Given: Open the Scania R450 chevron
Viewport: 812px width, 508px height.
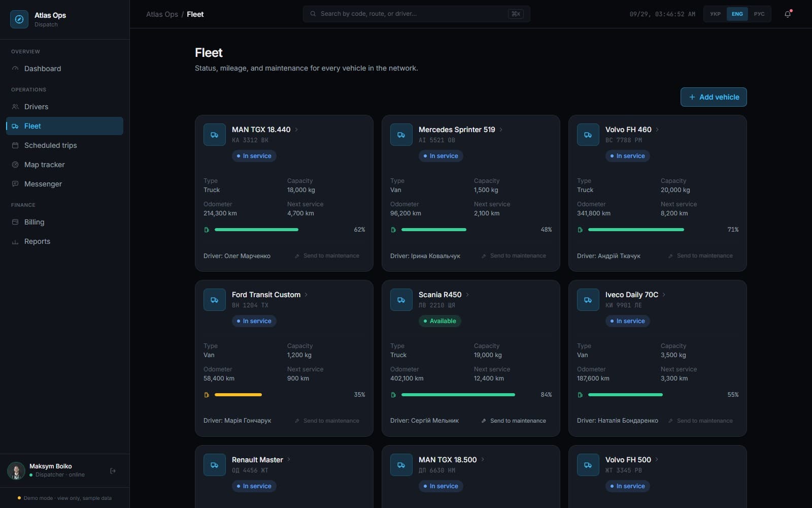Looking at the screenshot, I should click(x=467, y=295).
